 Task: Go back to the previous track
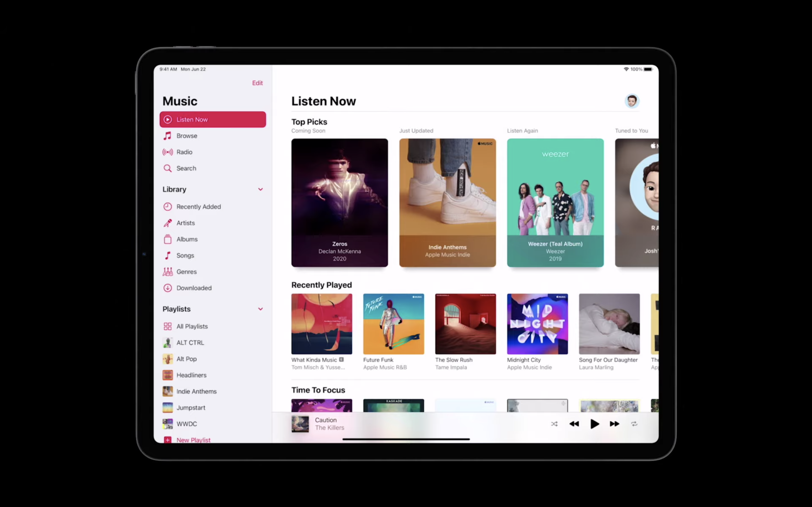tap(574, 424)
